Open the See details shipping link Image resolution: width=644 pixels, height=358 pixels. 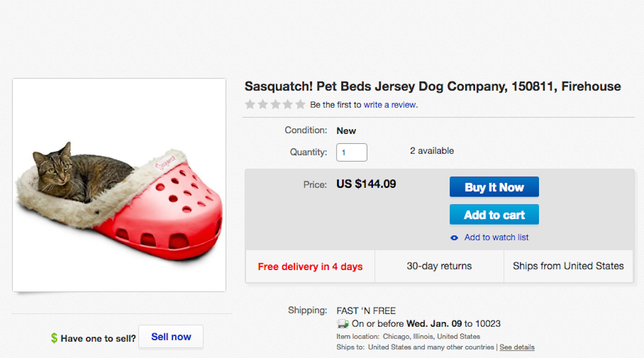517,347
